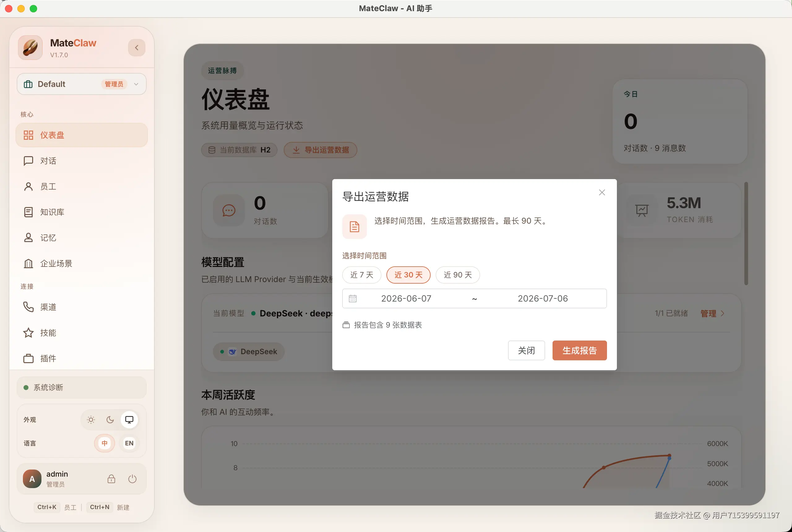Image resolution: width=792 pixels, height=532 pixels.
Task: Click the 5.3M token value
Action: (684, 203)
